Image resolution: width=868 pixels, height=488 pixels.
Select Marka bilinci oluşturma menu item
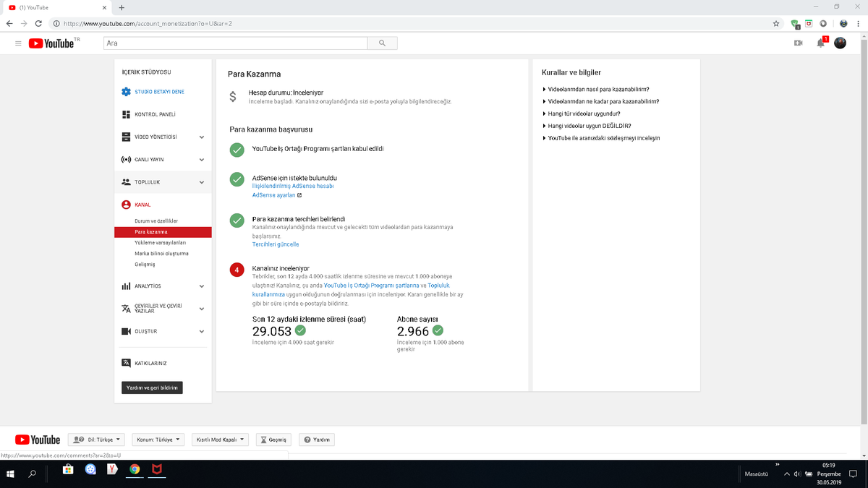(x=163, y=254)
